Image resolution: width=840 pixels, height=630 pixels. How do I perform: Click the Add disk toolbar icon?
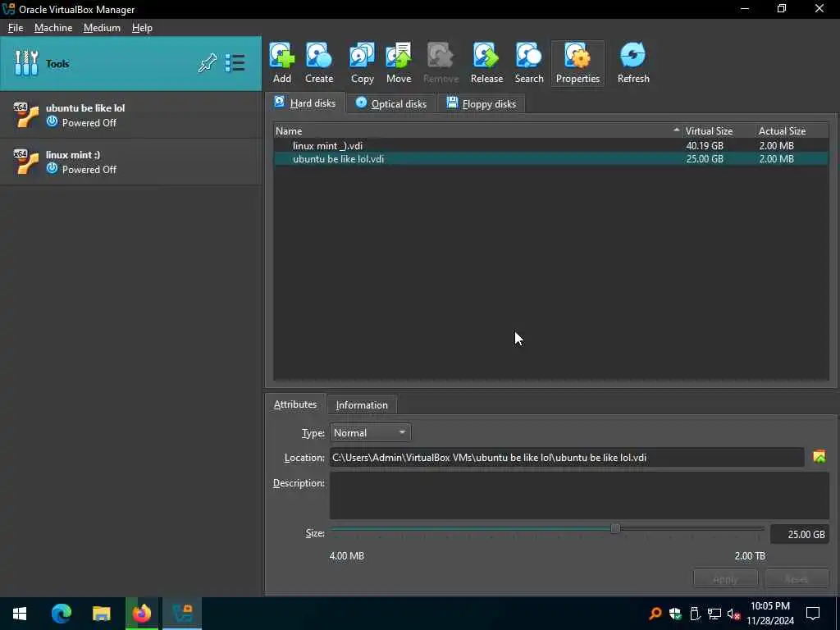(282, 63)
